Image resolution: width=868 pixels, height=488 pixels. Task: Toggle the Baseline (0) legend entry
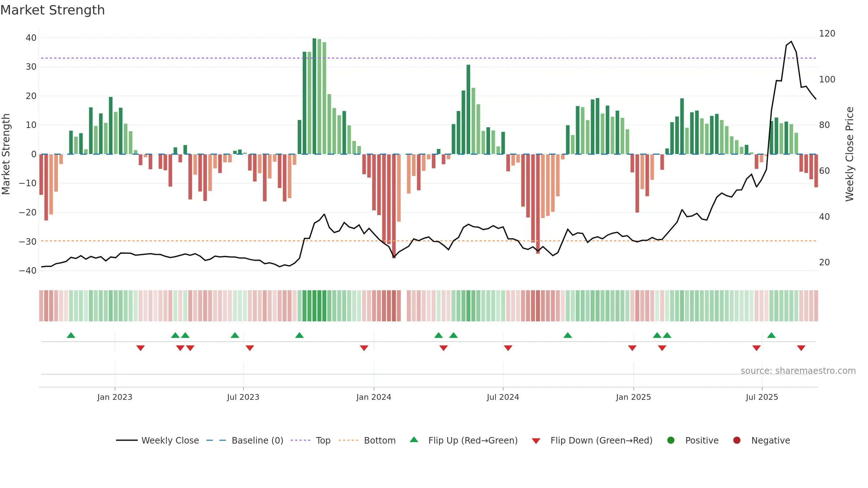(245, 440)
